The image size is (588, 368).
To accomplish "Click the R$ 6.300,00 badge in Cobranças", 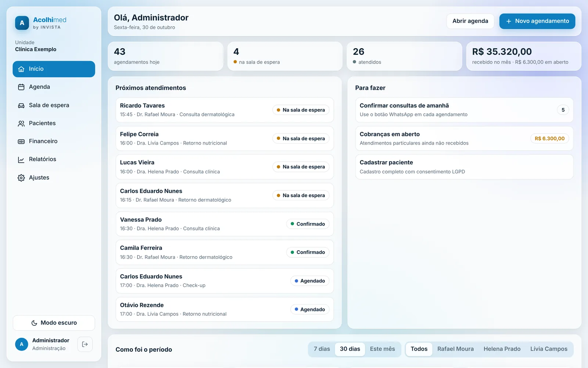I will coord(549,138).
